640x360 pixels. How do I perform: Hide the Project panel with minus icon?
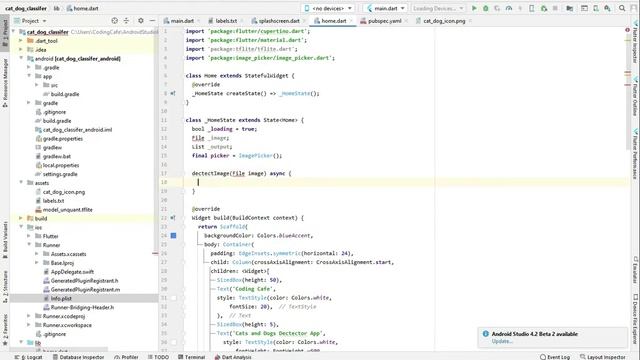pyautogui.click(x=152, y=20)
